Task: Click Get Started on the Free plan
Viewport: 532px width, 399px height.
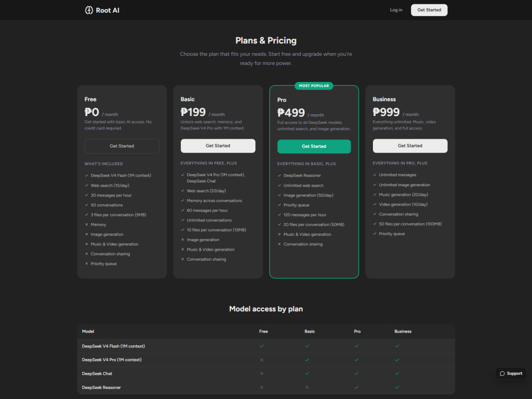Action: point(122,146)
